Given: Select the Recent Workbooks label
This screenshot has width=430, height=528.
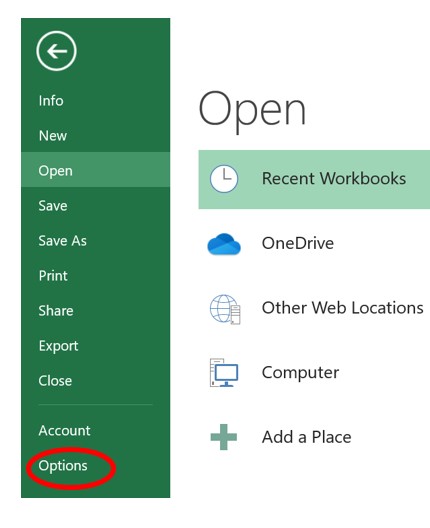Looking at the screenshot, I should tap(334, 178).
